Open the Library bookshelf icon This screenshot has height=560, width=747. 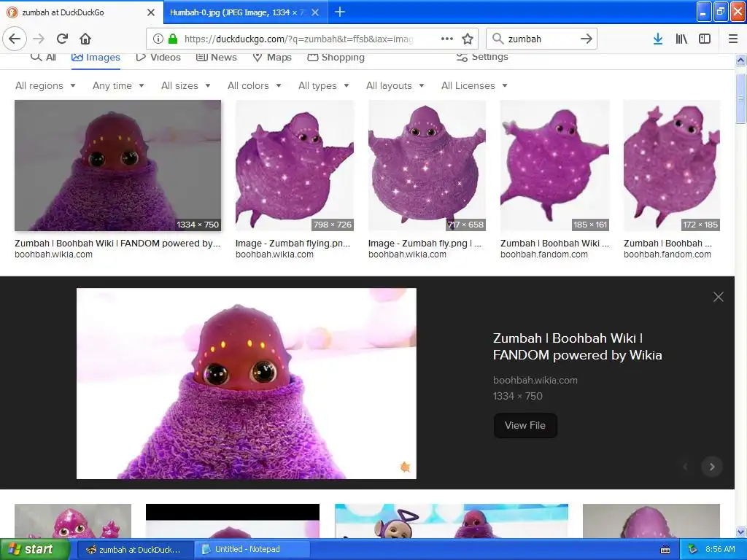(681, 39)
